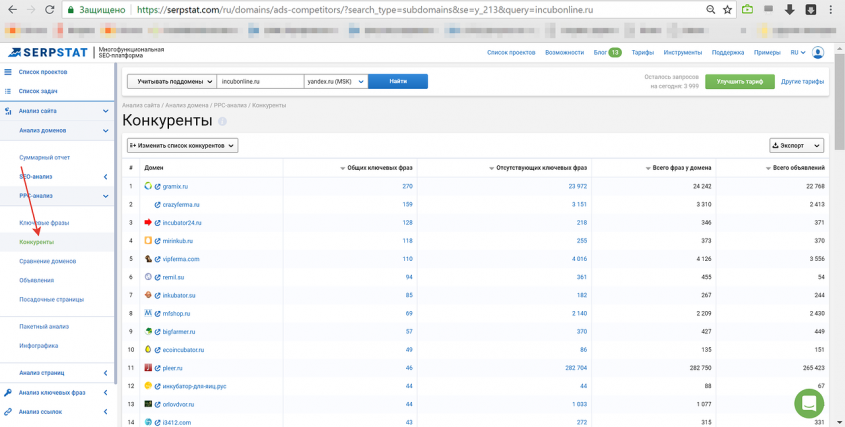845x427 pixels.
Task: Open external link icon for mirinkub.ru
Action: 158,241
